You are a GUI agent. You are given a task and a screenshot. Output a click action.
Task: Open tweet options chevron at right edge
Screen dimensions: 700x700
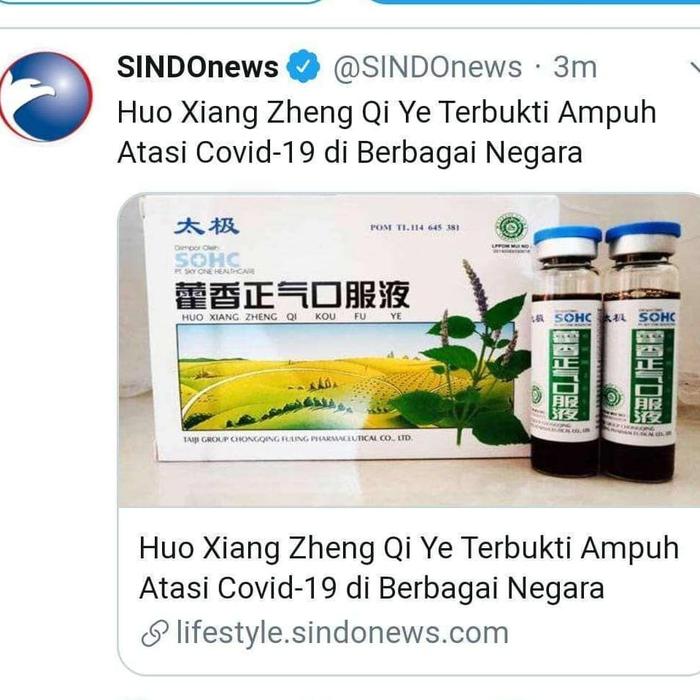coord(695,68)
